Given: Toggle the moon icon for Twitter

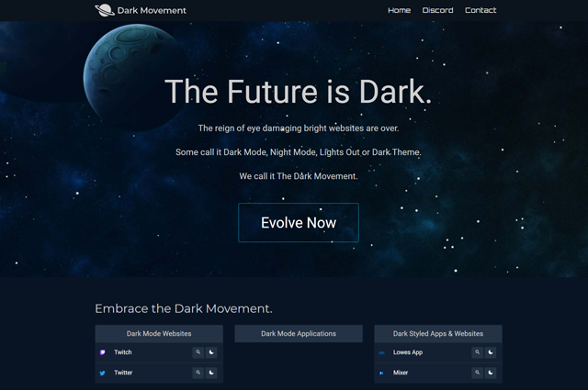Looking at the screenshot, I should [x=211, y=373].
